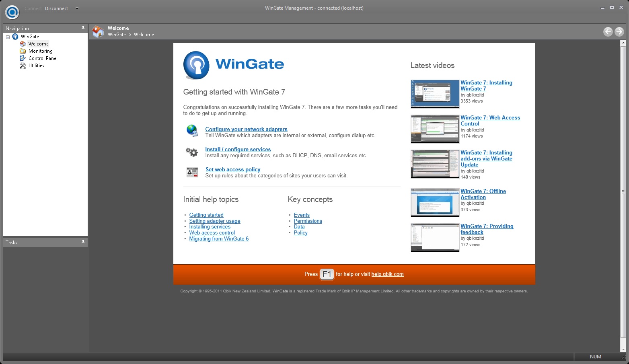Go back with the left arrow button
The height and width of the screenshot is (364, 629).
point(608,31)
